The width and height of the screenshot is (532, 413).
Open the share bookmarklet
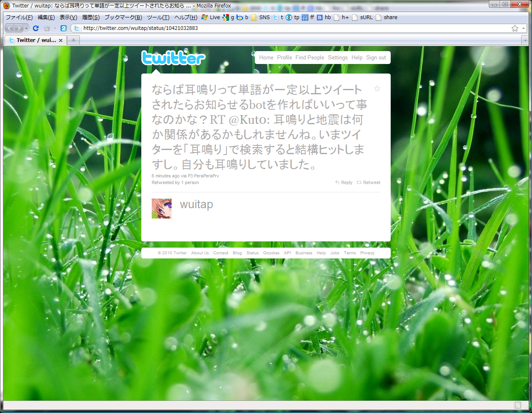pos(387,17)
